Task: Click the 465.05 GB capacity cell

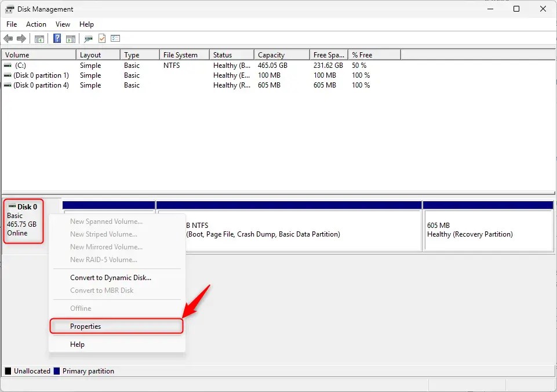Action: tap(272, 66)
